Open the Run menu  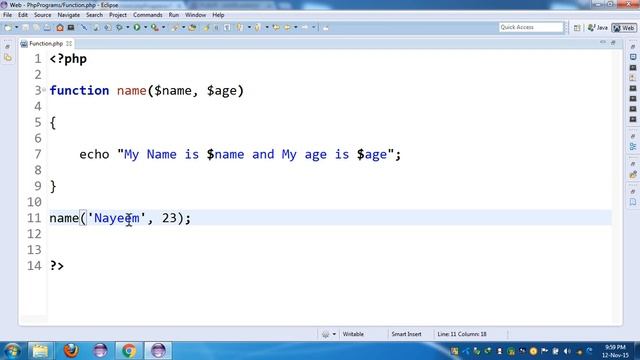(174, 15)
